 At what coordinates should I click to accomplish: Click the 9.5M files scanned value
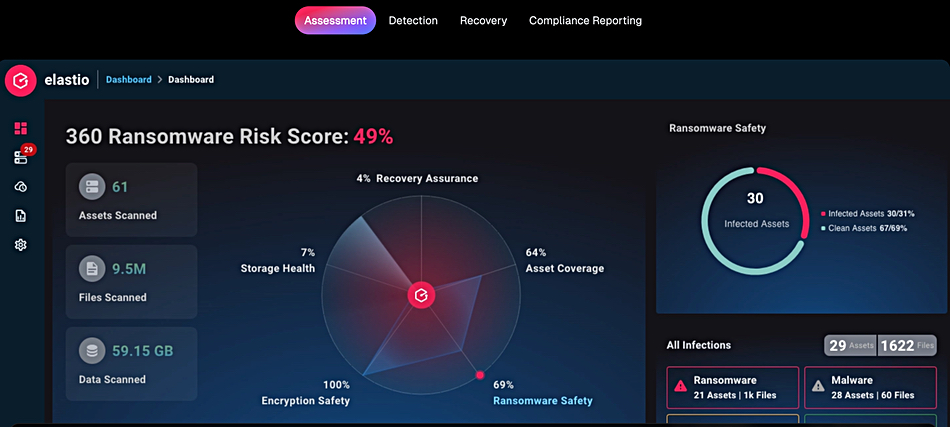129,270
